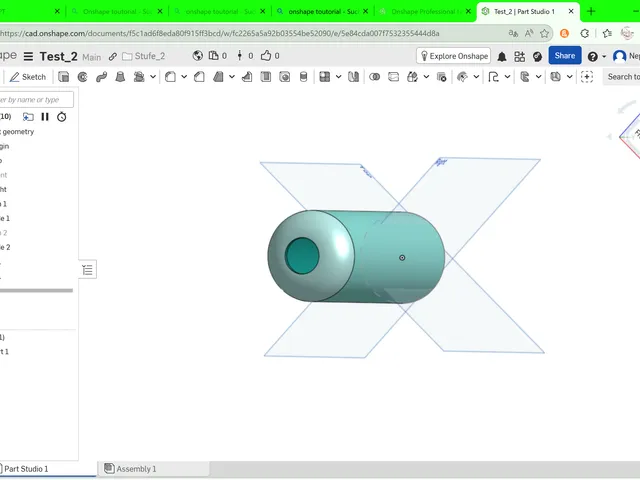
Task: Select the Delete part tool
Action: [x=441, y=77]
